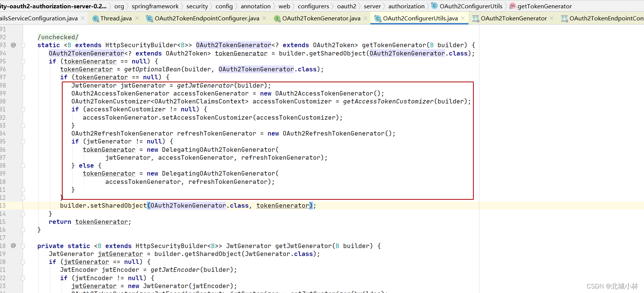Click the 'return' keyword
The image size is (644, 293).
coord(60,222)
